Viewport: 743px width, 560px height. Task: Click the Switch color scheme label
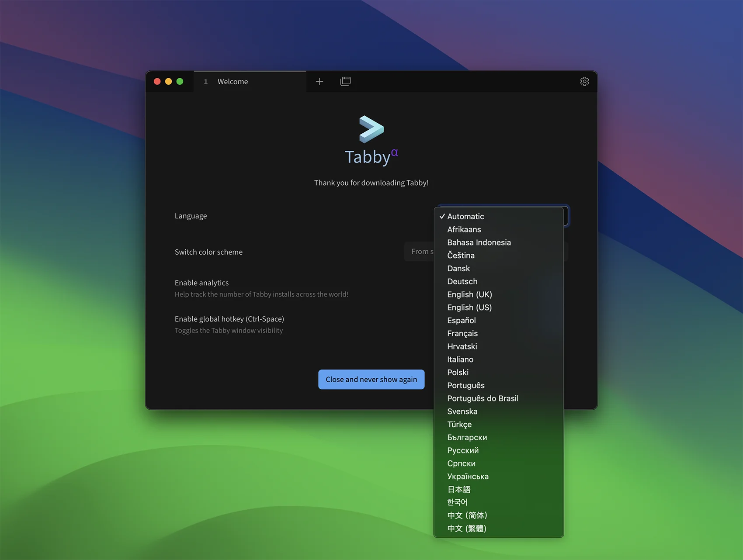click(x=208, y=252)
